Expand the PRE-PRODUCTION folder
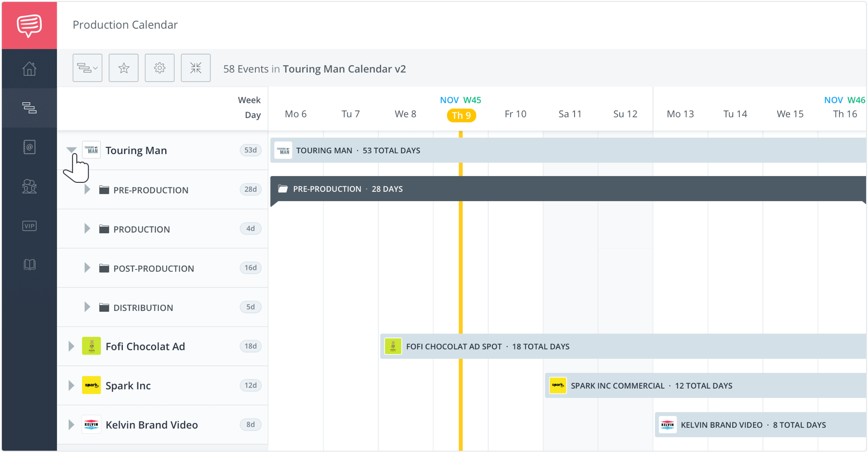This screenshot has height=453, width=868. (x=87, y=190)
